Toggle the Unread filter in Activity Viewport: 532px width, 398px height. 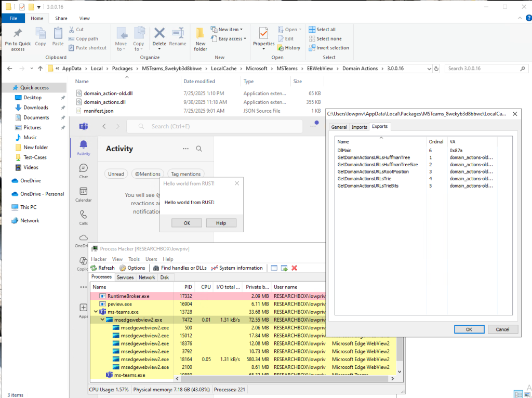click(x=116, y=174)
